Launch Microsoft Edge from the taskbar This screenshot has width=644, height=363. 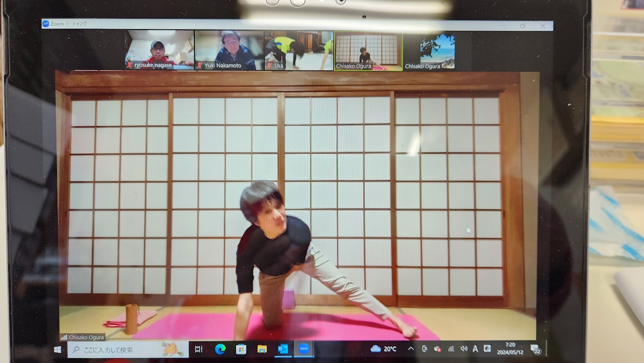point(220,349)
